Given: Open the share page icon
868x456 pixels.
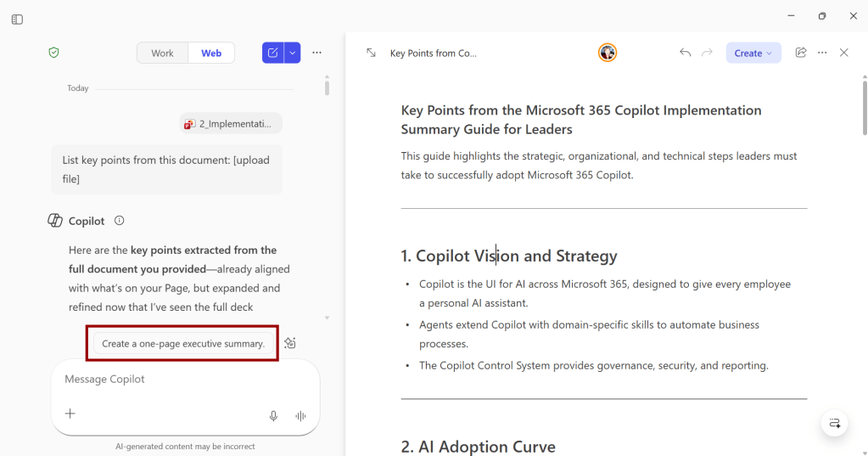Looking at the screenshot, I should pyautogui.click(x=800, y=53).
